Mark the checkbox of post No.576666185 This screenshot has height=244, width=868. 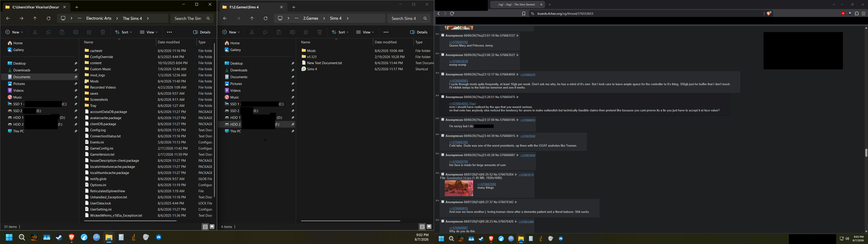point(443,120)
